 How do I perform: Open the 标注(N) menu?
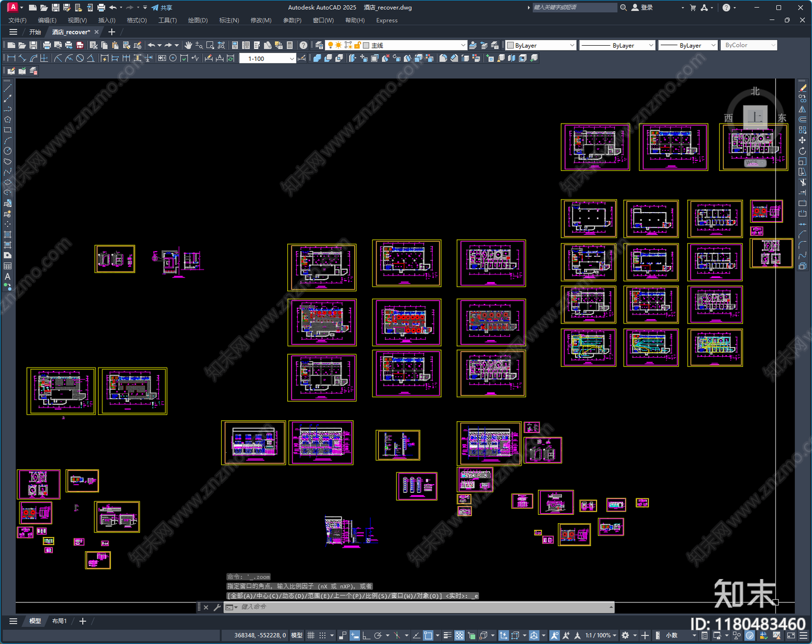coord(229,20)
